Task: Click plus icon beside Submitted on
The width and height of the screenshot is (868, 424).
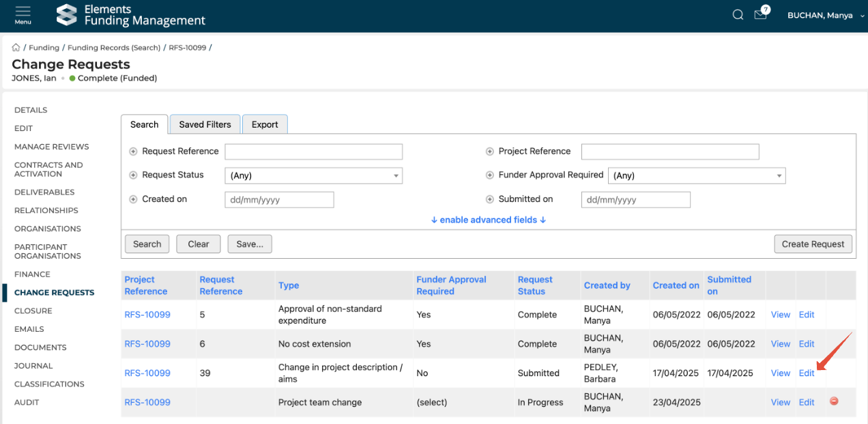Action: click(x=490, y=199)
